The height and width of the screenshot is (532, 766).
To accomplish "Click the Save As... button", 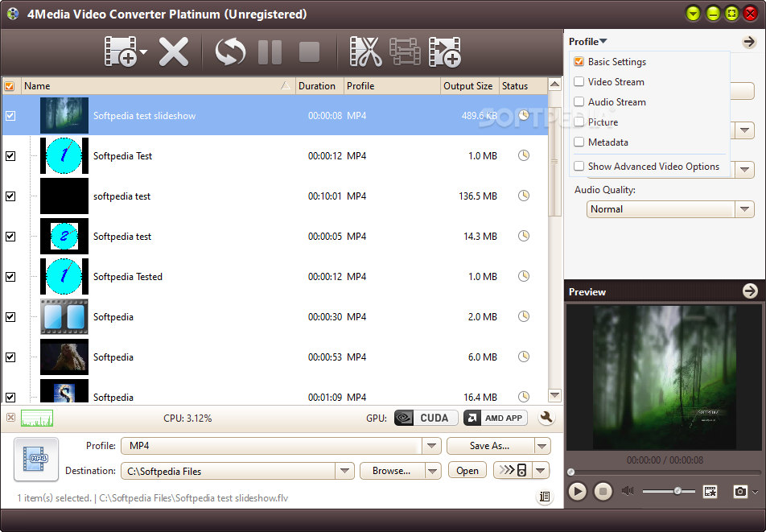I will point(490,446).
